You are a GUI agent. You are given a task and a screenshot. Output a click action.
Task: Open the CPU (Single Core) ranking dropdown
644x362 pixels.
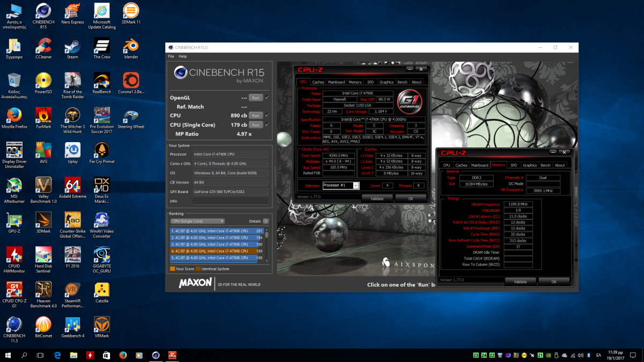tap(197, 221)
